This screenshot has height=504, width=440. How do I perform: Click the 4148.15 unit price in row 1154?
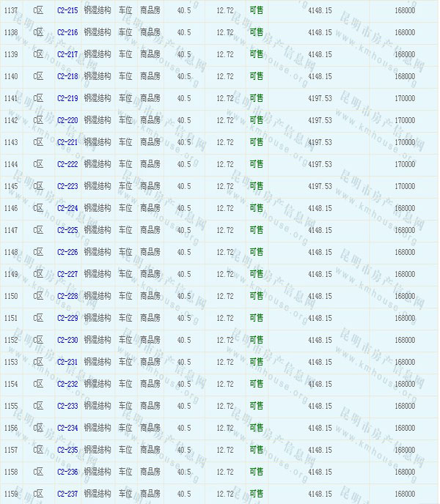click(320, 384)
